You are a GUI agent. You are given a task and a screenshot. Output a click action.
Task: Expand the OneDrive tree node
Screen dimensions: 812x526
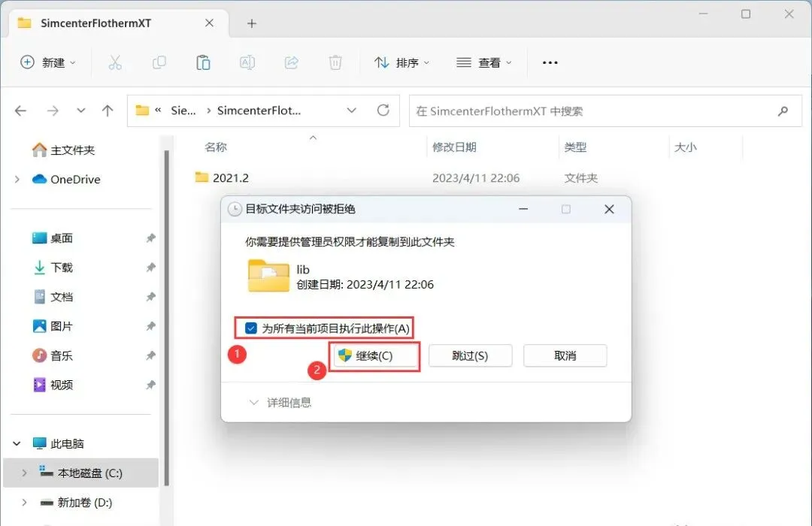[x=17, y=179]
